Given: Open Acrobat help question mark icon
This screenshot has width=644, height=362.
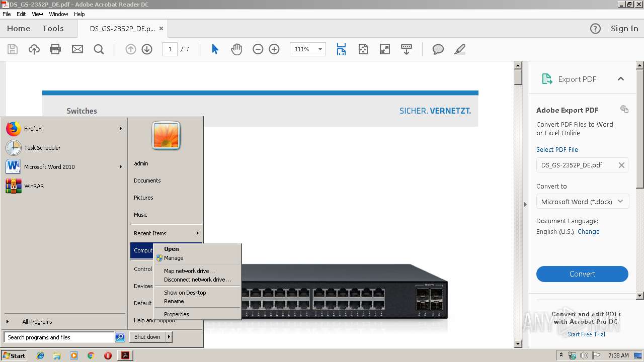Looking at the screenshot, I should pos(595,29).
